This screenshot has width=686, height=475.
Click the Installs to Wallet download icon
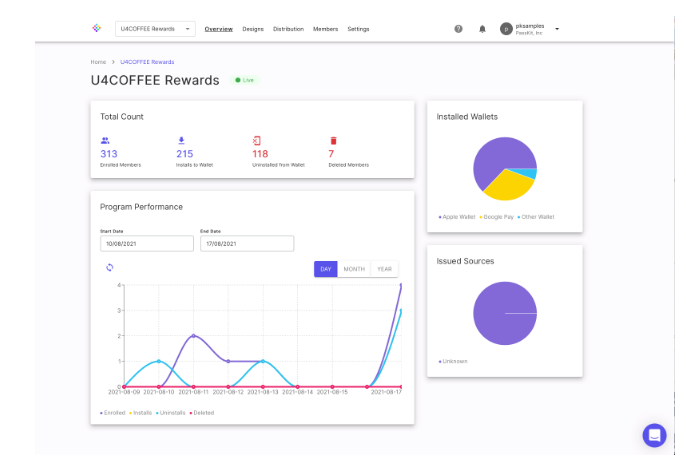(181, 140)
